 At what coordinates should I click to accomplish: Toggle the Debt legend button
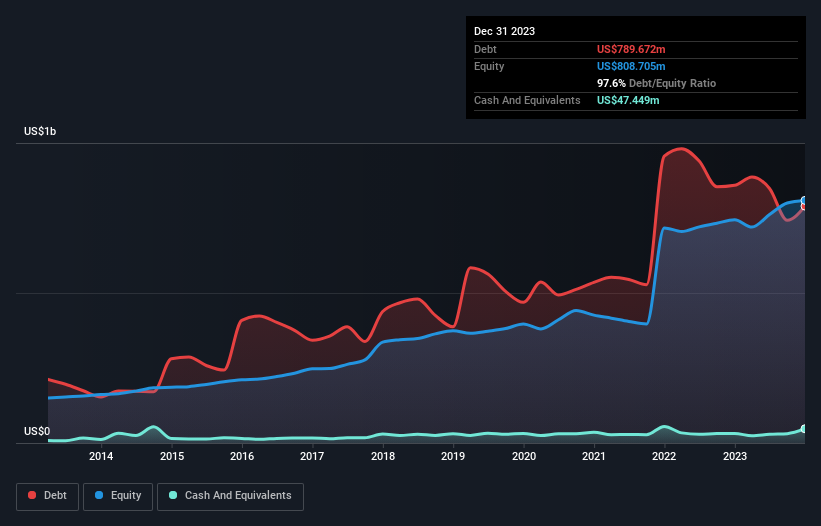[48, 496]
